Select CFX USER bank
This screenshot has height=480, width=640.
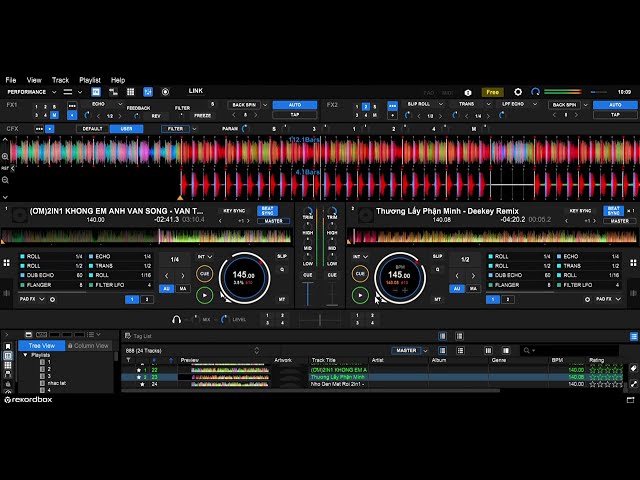click(x=127, y=129)
